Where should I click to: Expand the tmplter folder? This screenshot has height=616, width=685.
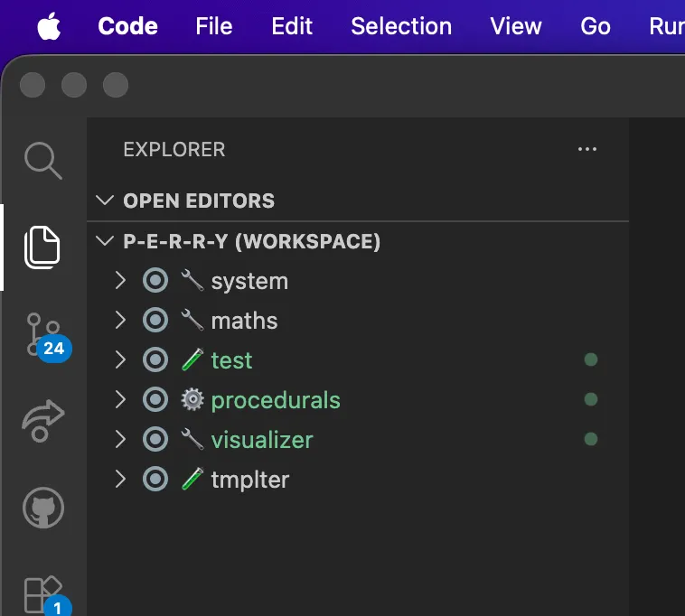pyautogui.click(x=120, y=479)
